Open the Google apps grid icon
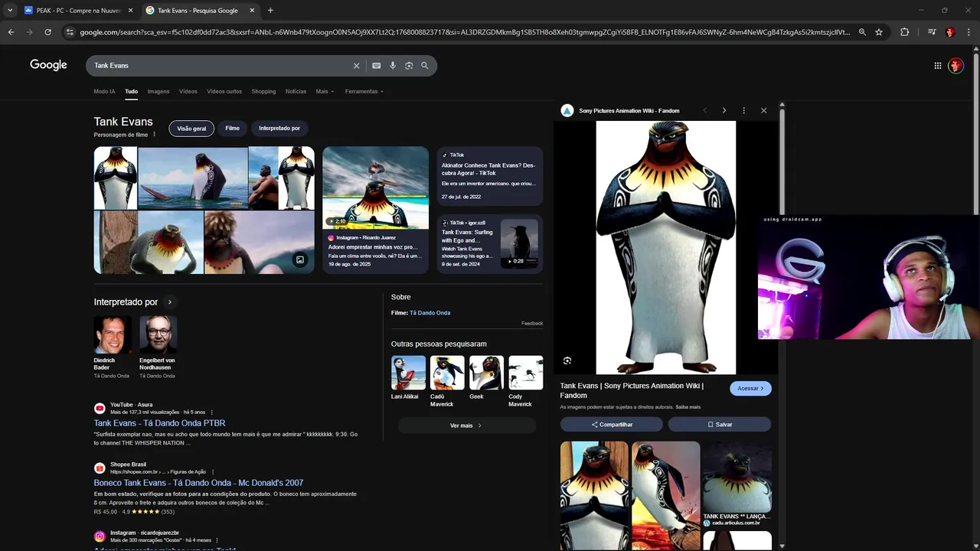Image resolution: width=980 pixels, height=551 pixels. pyautogui.click(x=938, y=66)
